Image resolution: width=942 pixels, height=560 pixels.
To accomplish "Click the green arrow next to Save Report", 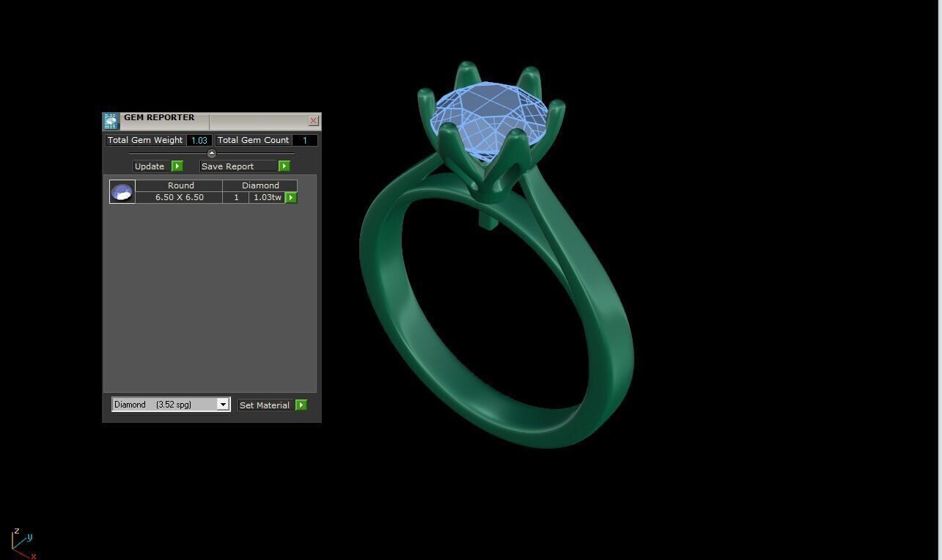I will coord(284,166).
